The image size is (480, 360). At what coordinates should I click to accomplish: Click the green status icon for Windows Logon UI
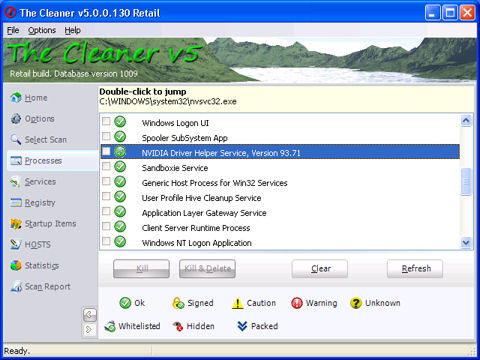point(120,122)
